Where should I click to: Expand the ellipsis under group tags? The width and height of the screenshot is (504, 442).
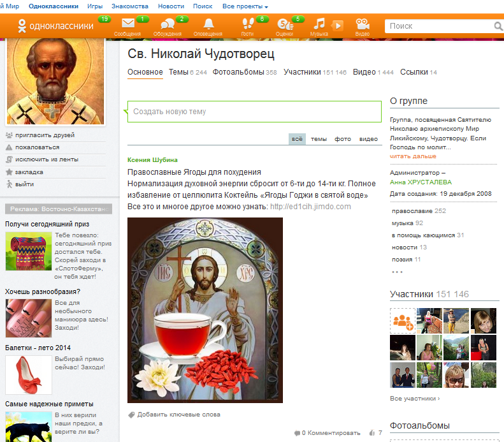(397, 272)
